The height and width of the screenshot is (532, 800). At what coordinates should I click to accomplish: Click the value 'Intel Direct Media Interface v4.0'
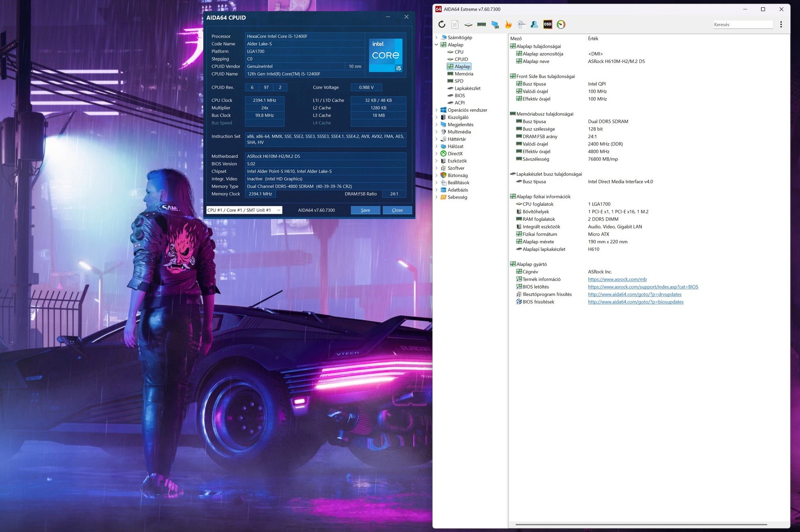click(x=620, y=182)
